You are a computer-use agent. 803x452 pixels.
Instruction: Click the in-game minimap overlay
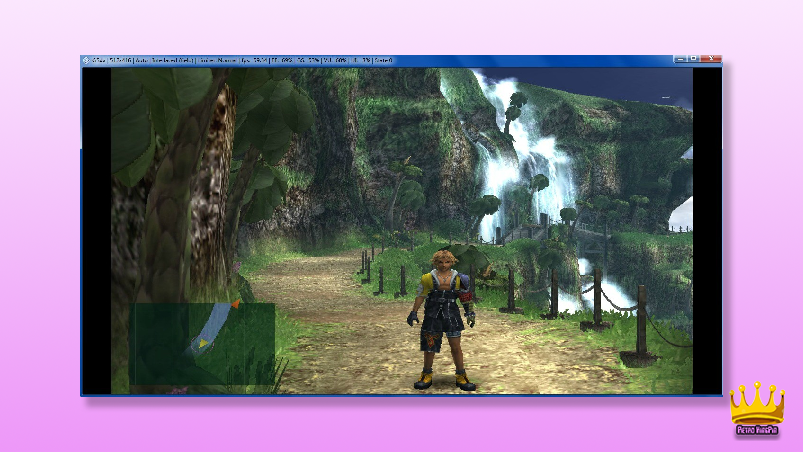tap(202, 343)
